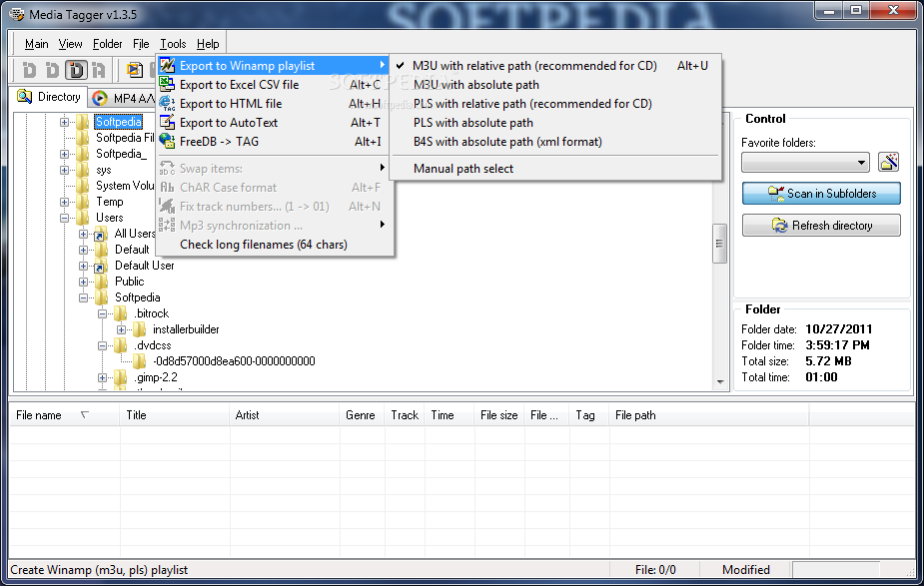The height and width of the screenshot is (586, 924).
Task: Open the Help menu
Action: [208, 44]
